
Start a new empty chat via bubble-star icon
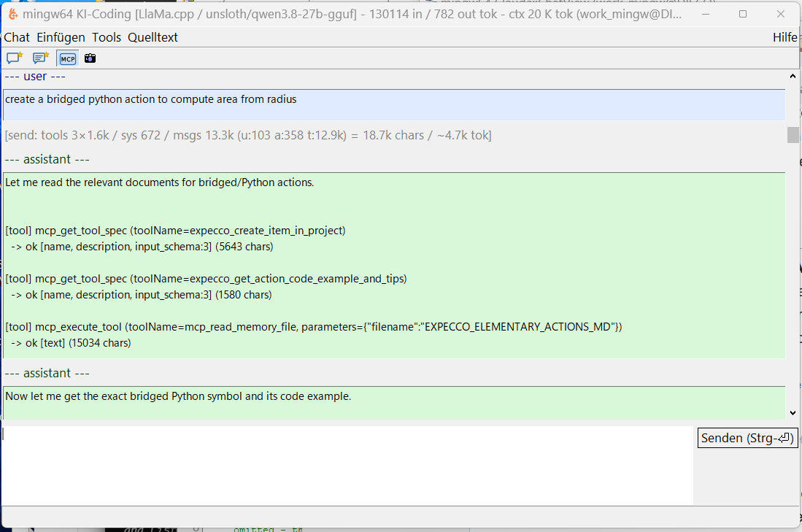tap(15, 58)
